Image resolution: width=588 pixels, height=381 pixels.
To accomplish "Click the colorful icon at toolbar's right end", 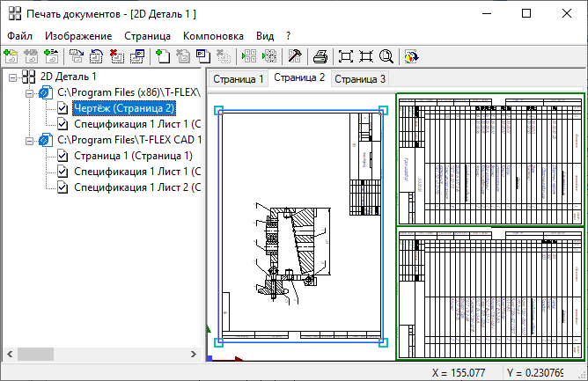I will [411, 56].
